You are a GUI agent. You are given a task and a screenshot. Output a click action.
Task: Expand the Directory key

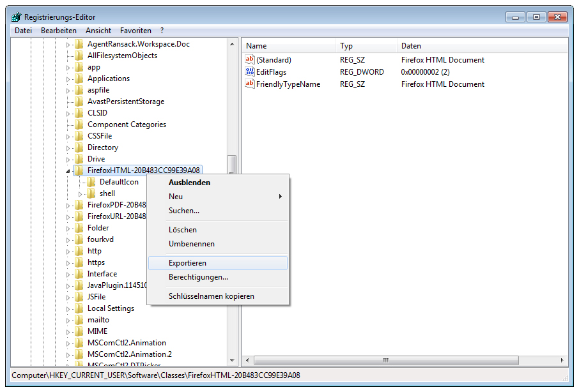(x=68, y=147)
